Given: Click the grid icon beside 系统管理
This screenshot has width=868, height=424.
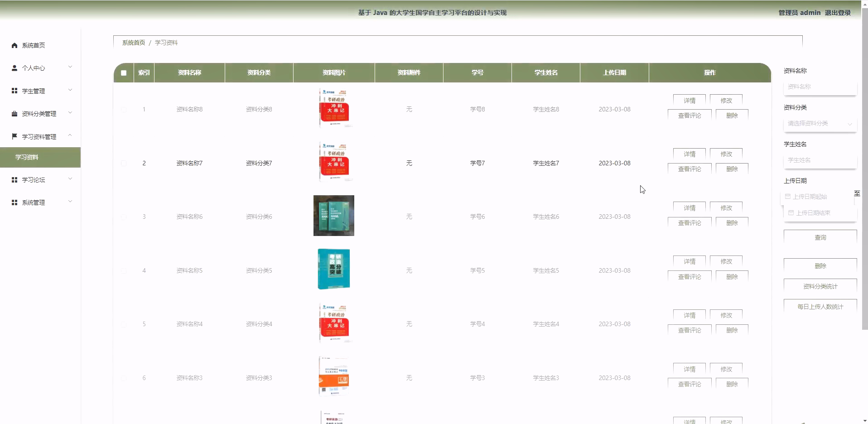Looking at the screenshot, I should (x=14, y=202).
